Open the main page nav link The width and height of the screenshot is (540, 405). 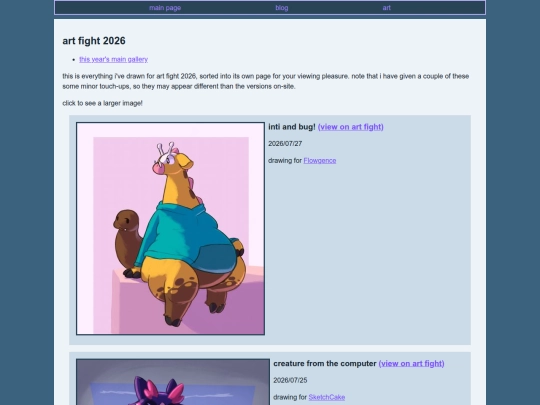(x=165, y=8)
